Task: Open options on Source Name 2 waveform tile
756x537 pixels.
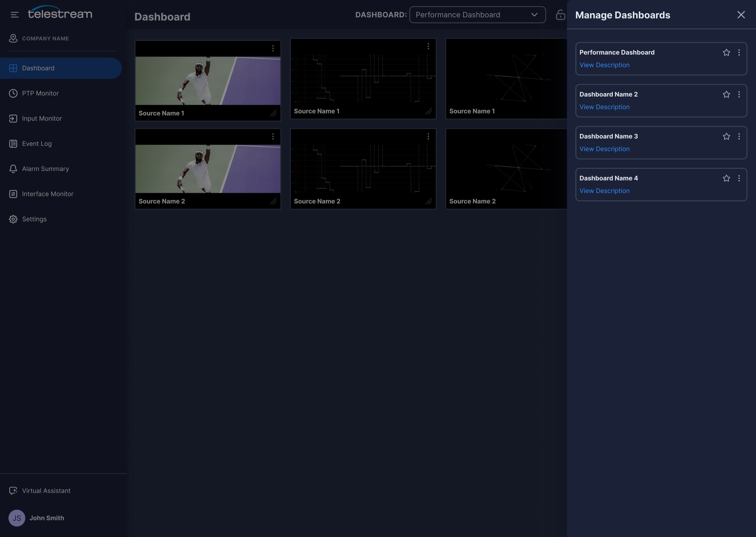Action: [x=428, y=137]
